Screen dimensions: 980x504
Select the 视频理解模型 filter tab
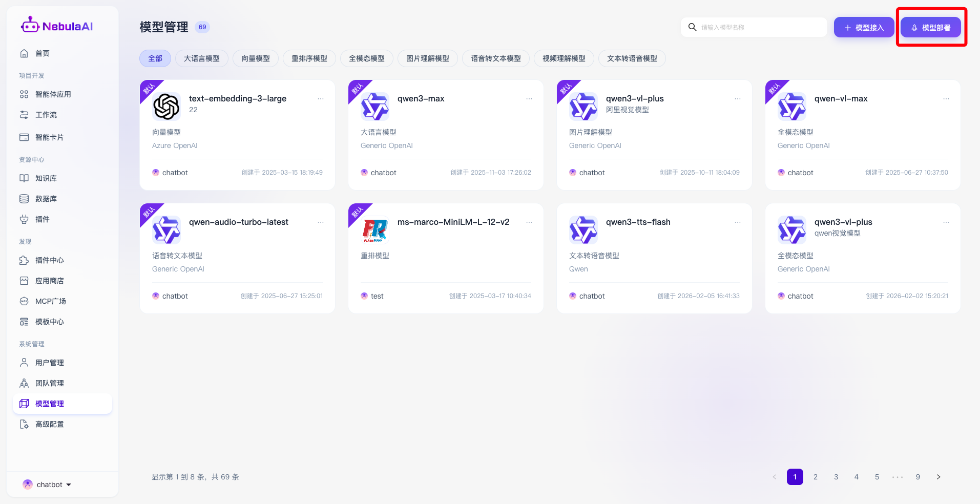coord(564,58)
